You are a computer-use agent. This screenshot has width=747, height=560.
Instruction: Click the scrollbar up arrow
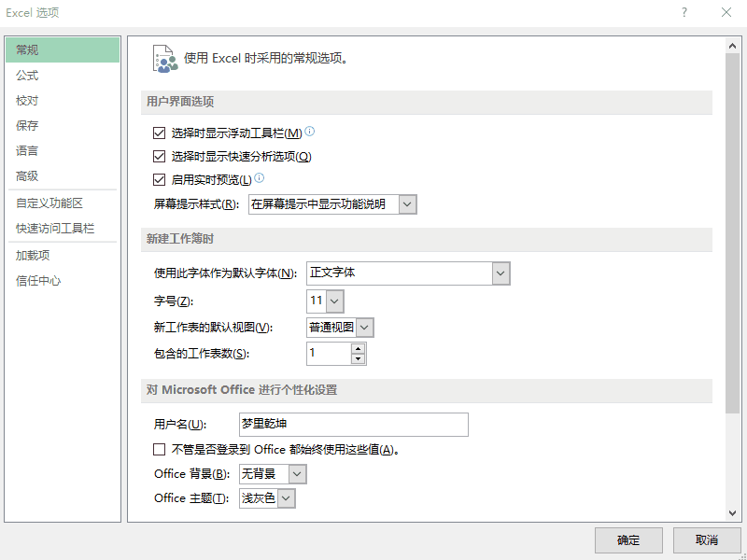[733, 46]
